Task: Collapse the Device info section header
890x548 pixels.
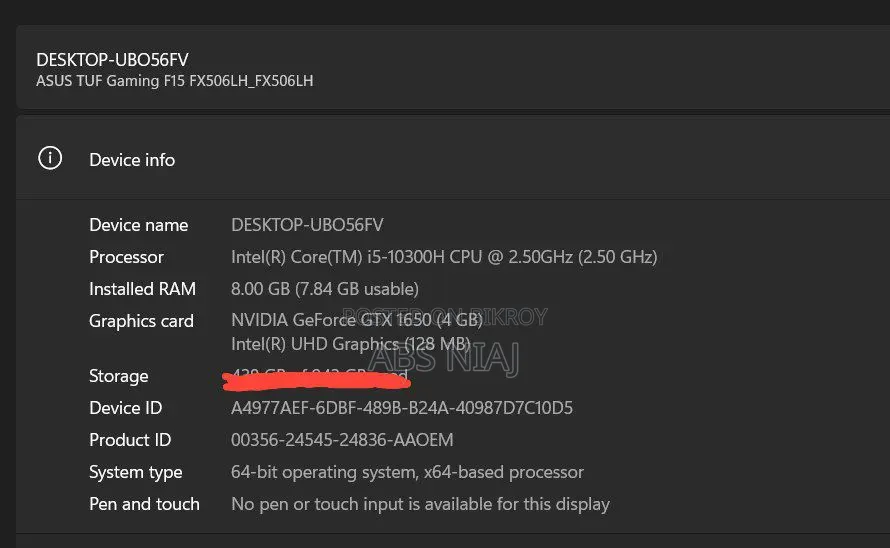Action: pos(453,159)
